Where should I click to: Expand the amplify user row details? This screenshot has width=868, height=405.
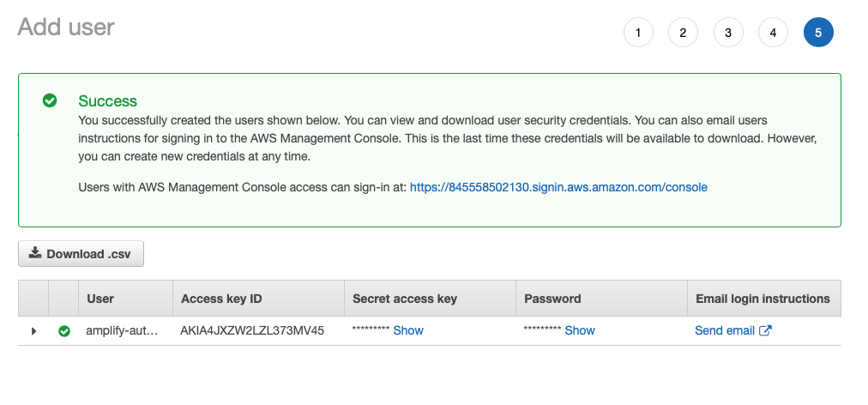pos(33,330)
